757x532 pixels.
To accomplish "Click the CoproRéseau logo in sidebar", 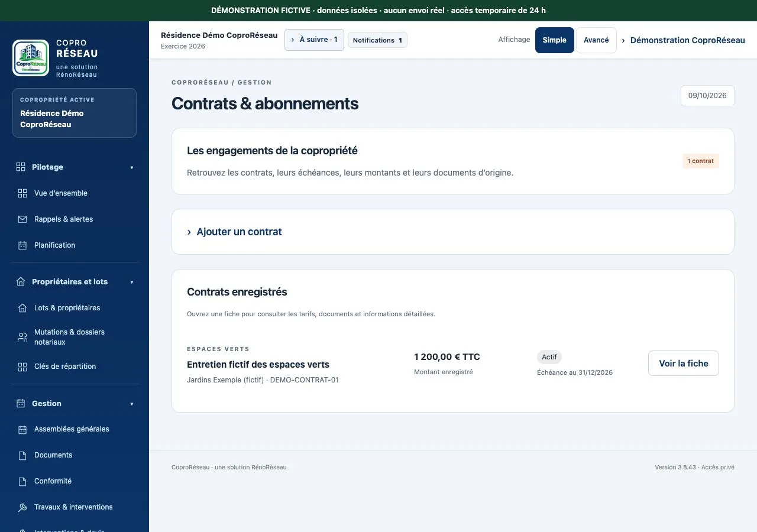I will 31,58.
